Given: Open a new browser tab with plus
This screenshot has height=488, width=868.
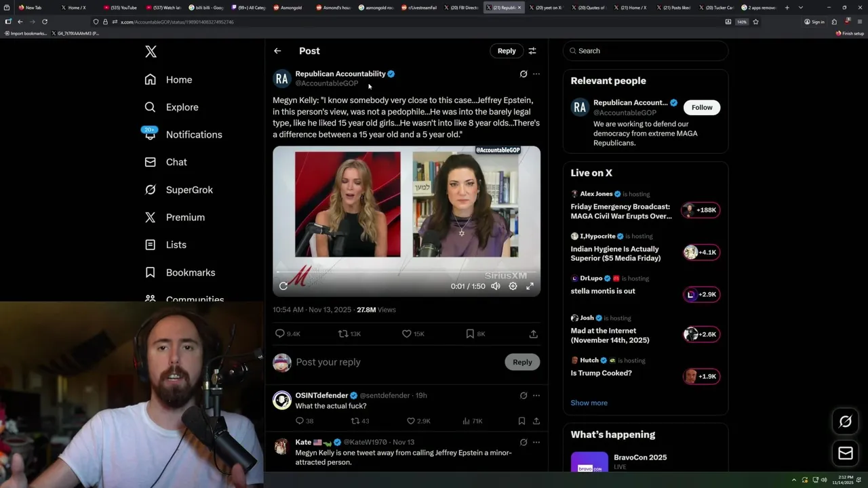Looking at the screenshot, I should (787, 7).
